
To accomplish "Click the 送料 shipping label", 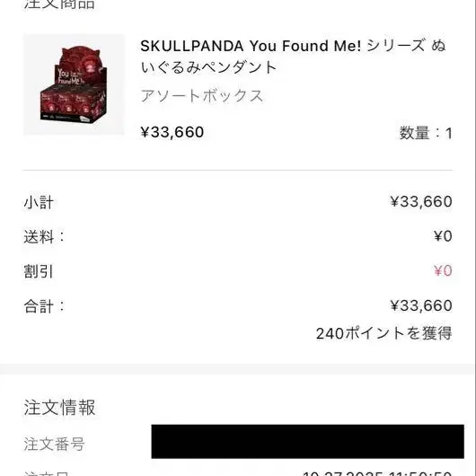I will click(44, 237).
